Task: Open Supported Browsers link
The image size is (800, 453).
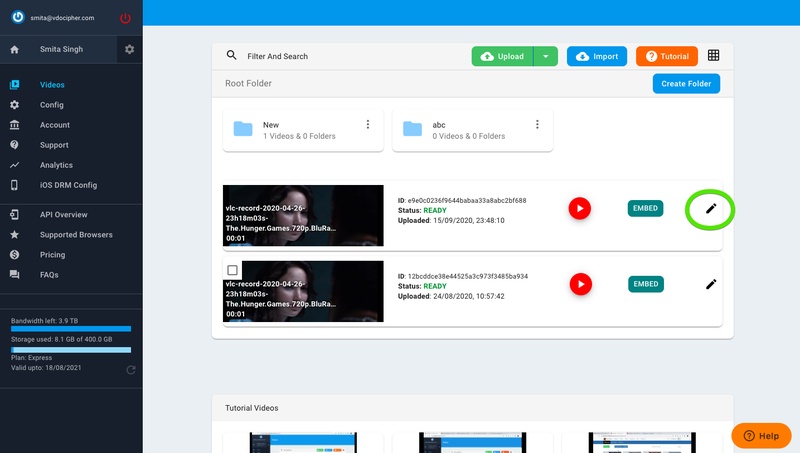Action: coord(76,235)
